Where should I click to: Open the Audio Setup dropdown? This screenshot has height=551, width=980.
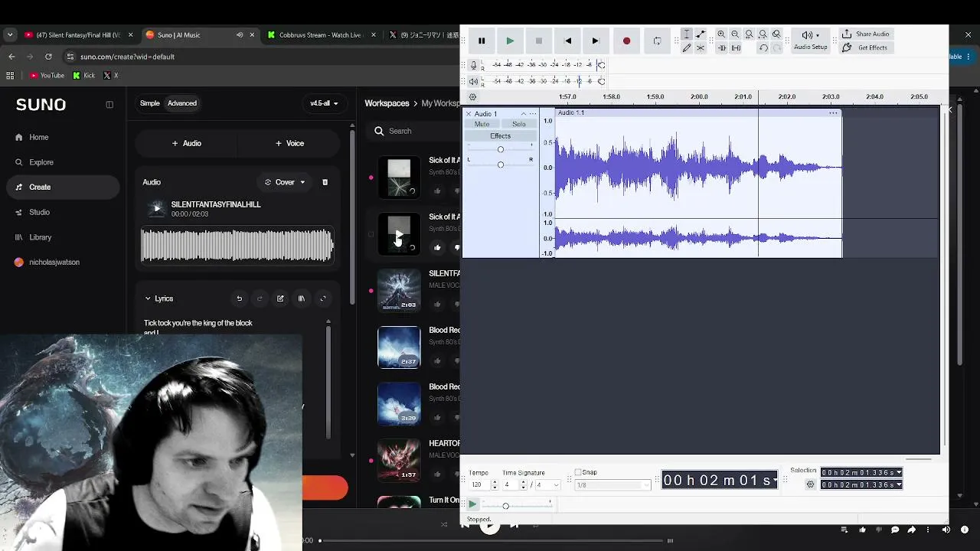coord(810,41)
